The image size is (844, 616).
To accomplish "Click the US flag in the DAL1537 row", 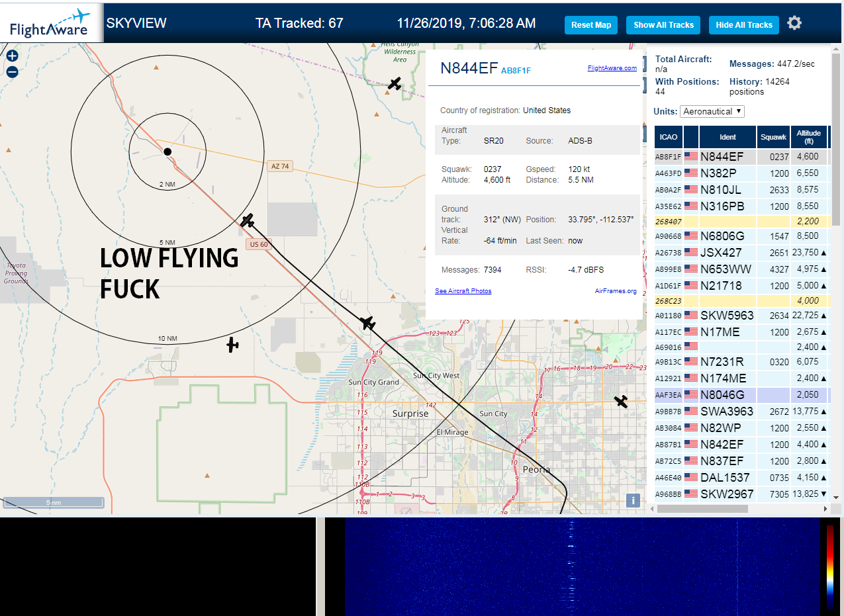I will [x=691, y=478].
